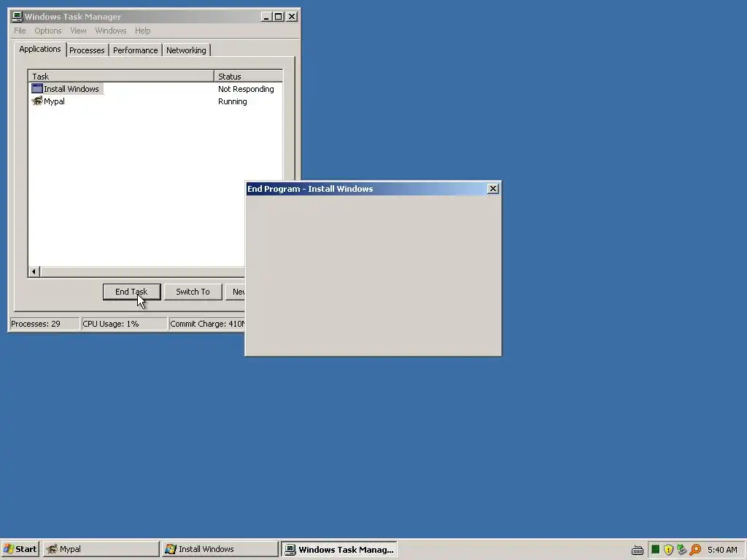Select the Install Windows task row
This screenshot has width=747, height=560.
[x=155, y=88]
